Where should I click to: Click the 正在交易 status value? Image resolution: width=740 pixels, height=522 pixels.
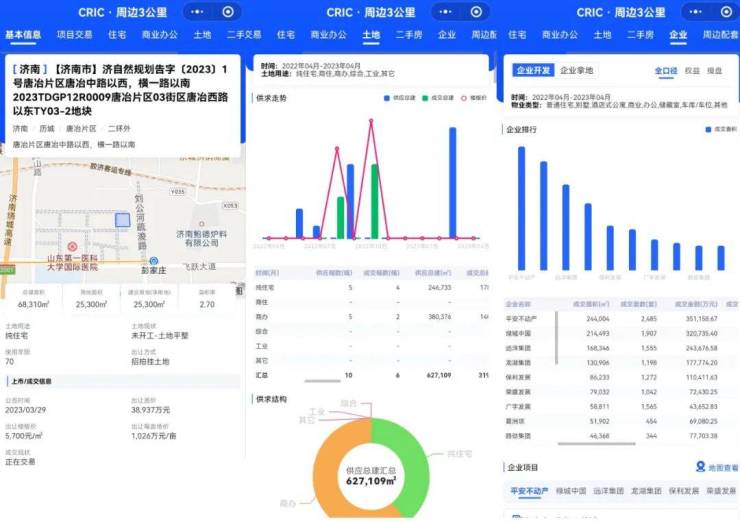[x=20, y=461]
